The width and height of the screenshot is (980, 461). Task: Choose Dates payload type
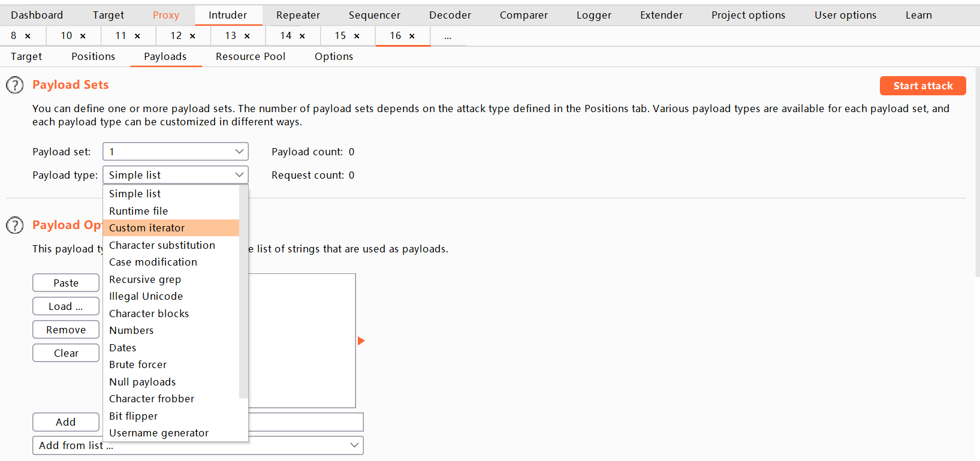point(171,348)
